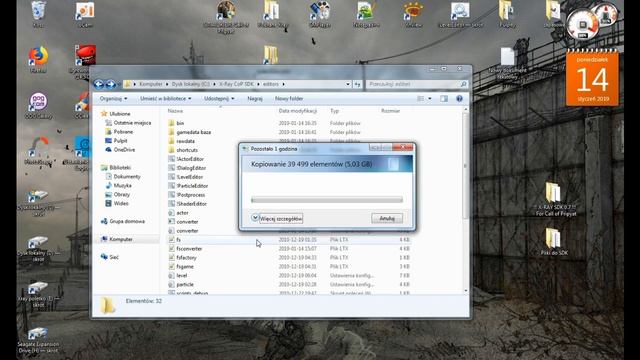
Task: Select the 'gamedata baza' folder row
Action: pyautogui.click(x=289, y=132)
